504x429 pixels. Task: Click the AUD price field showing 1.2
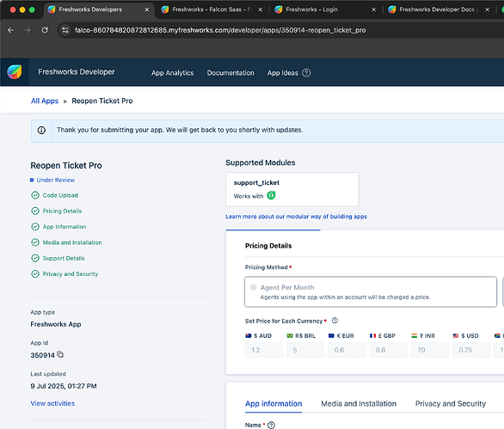(x=264, y=350)
